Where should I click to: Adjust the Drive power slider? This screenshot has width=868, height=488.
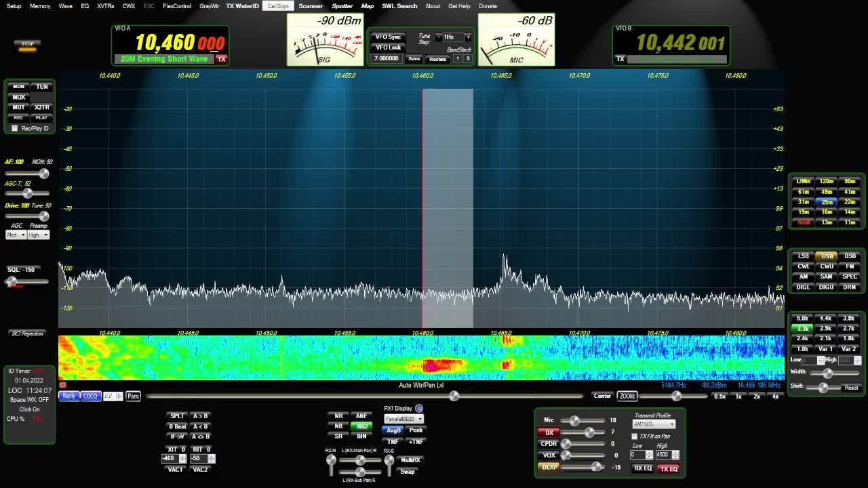point(27,216)
